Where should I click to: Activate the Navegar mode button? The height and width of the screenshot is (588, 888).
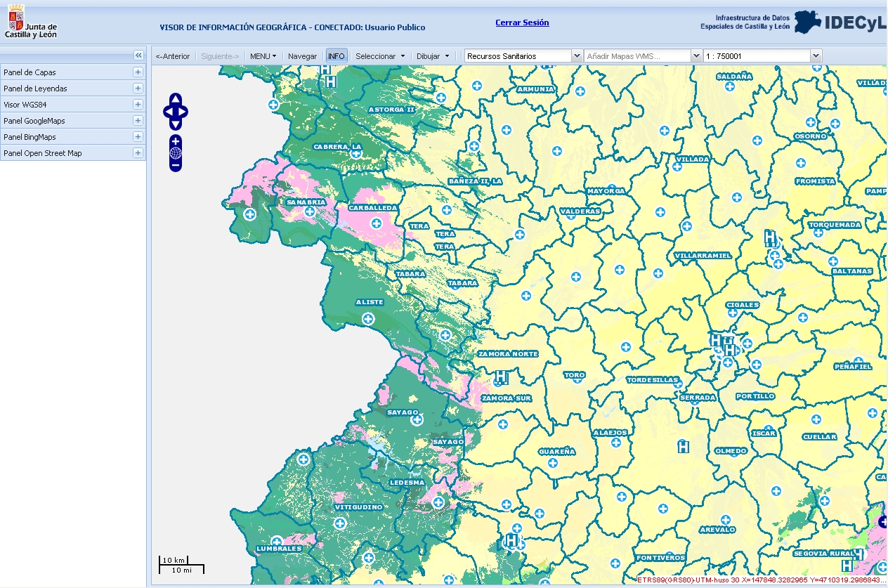(303, 55)
